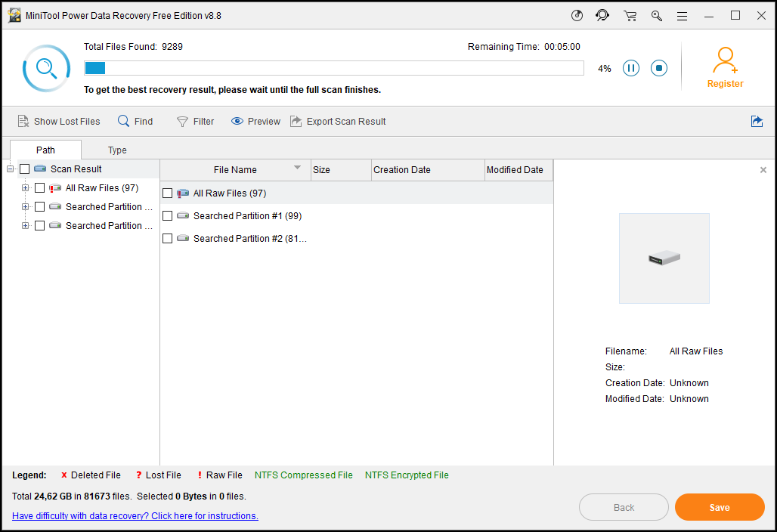This screenshot has height=532, width=777.
Task: Select Searched Partition #1 (99) row text
Action: pyautogui.click(x=247, y=216)
